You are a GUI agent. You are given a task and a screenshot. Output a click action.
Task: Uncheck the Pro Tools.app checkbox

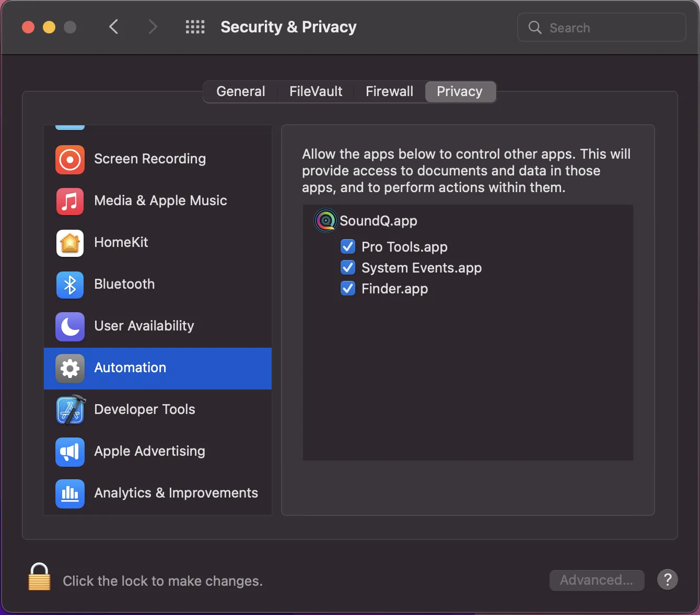click(348, 246)
